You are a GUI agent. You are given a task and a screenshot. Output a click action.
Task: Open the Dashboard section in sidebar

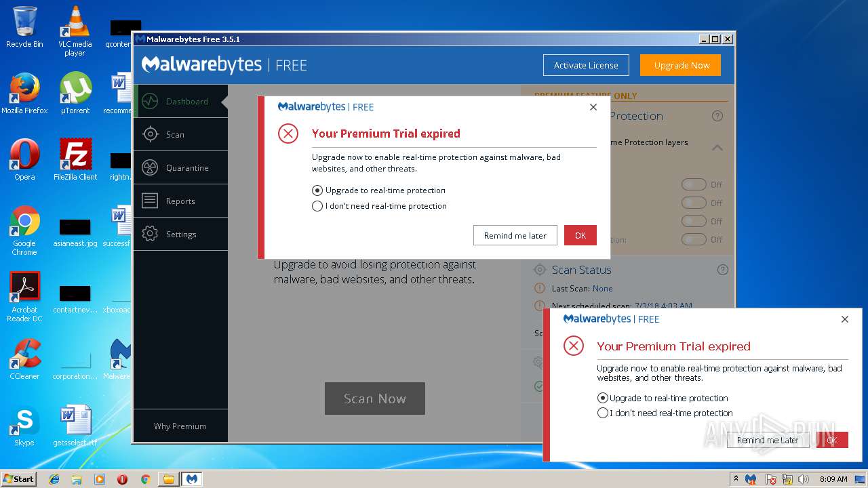[x=180, y=102]
